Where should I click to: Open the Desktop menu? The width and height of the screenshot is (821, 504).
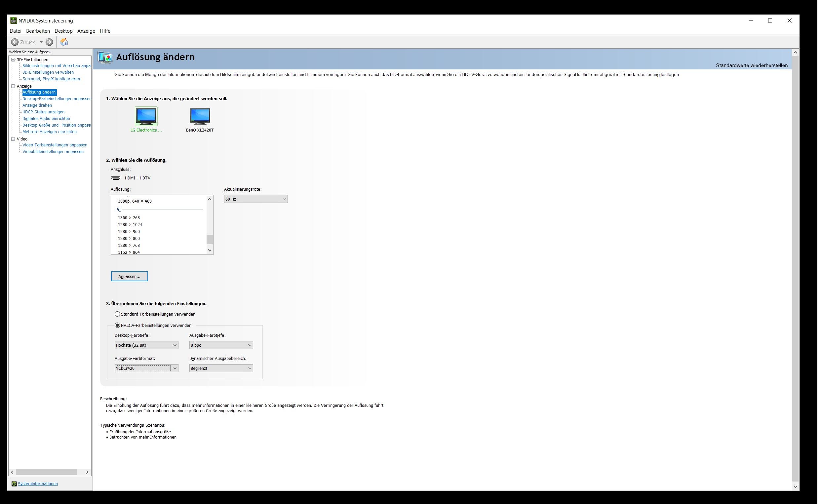(64, 31)
